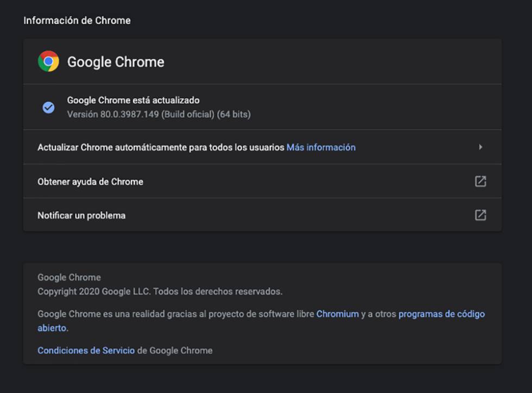The width and height of the screenshot is (532, 393).
Task: Open the Más información link
Action: point(321,147)
